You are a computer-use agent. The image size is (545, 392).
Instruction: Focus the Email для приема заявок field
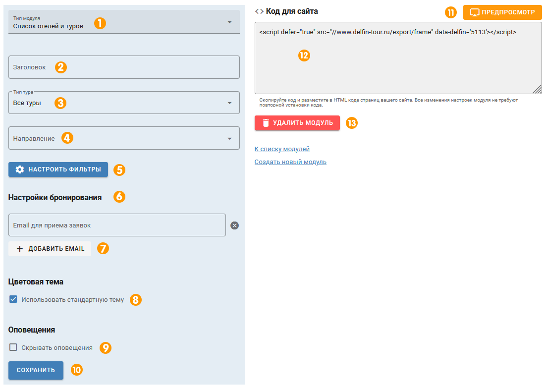click(117, 225)
